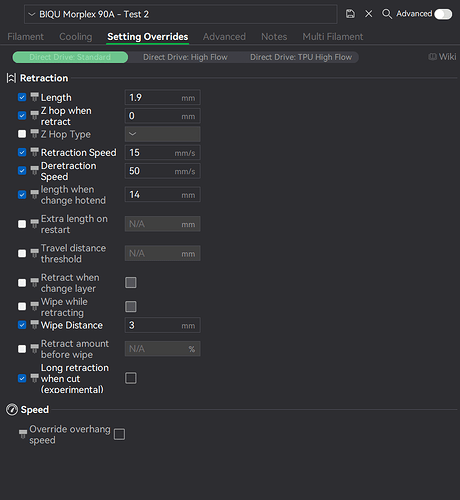Open the Z Hop Type dropdown
Screen dimensions: 460x500
point(162,134)
